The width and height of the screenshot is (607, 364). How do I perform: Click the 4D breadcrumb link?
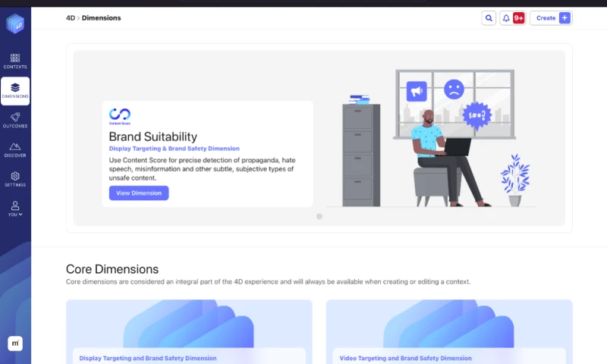tap(71, 17)
